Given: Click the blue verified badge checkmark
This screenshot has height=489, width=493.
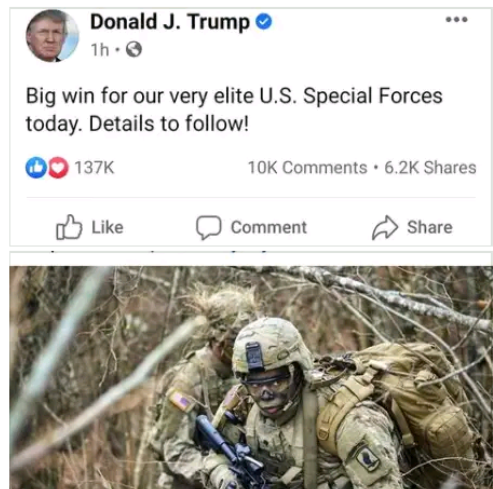Looking at the screenshot, I should coord(264,22).
